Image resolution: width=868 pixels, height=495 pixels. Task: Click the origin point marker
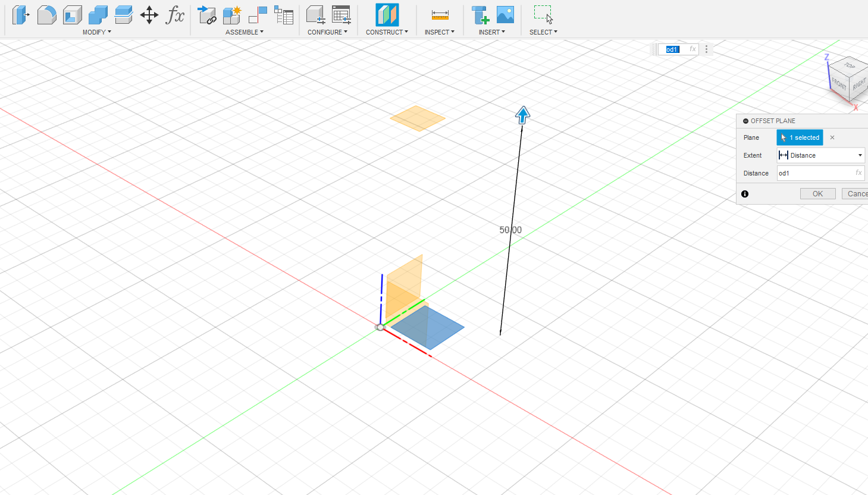(x=380, y=327)
